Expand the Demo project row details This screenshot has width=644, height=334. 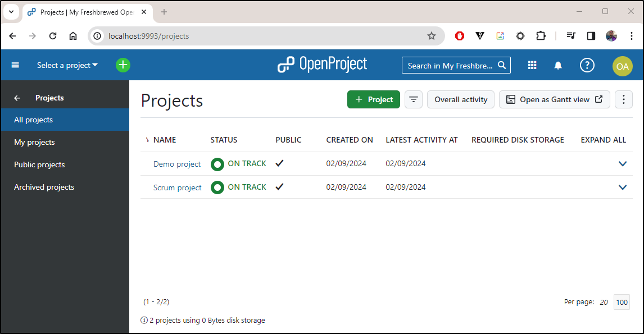click(x=623, y=164)
